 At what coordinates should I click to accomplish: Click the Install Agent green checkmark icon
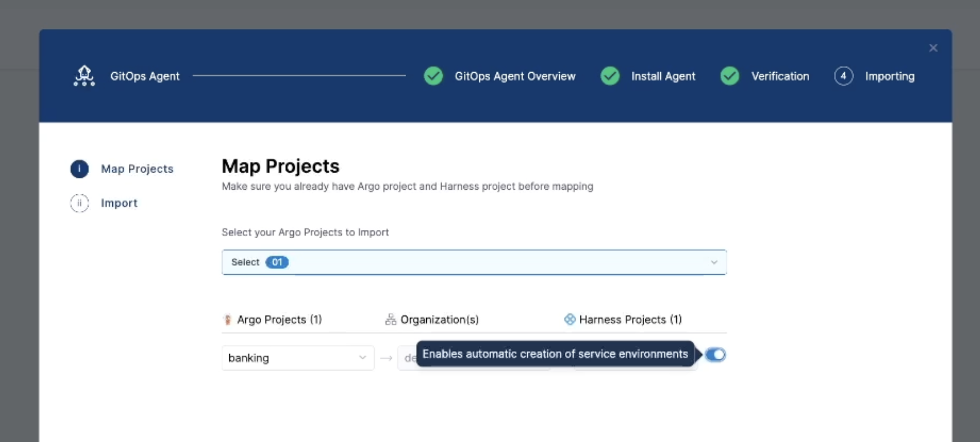610,76
